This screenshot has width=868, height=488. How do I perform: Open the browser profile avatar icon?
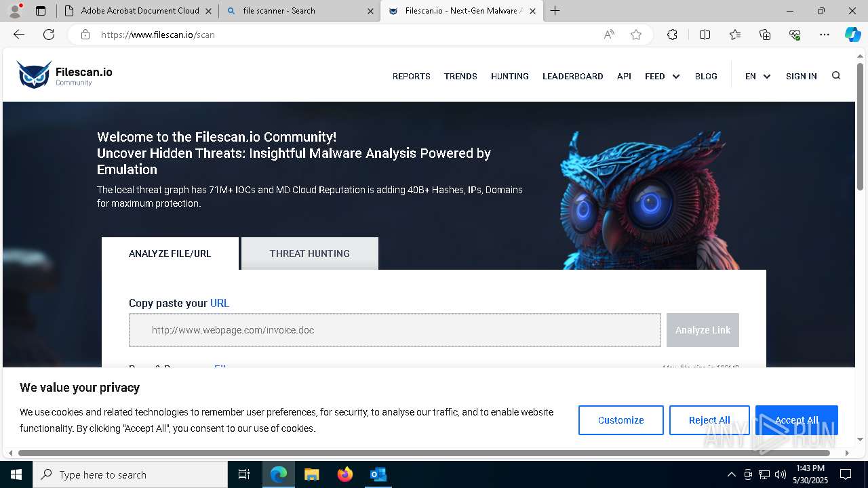(x=15, y=11)
